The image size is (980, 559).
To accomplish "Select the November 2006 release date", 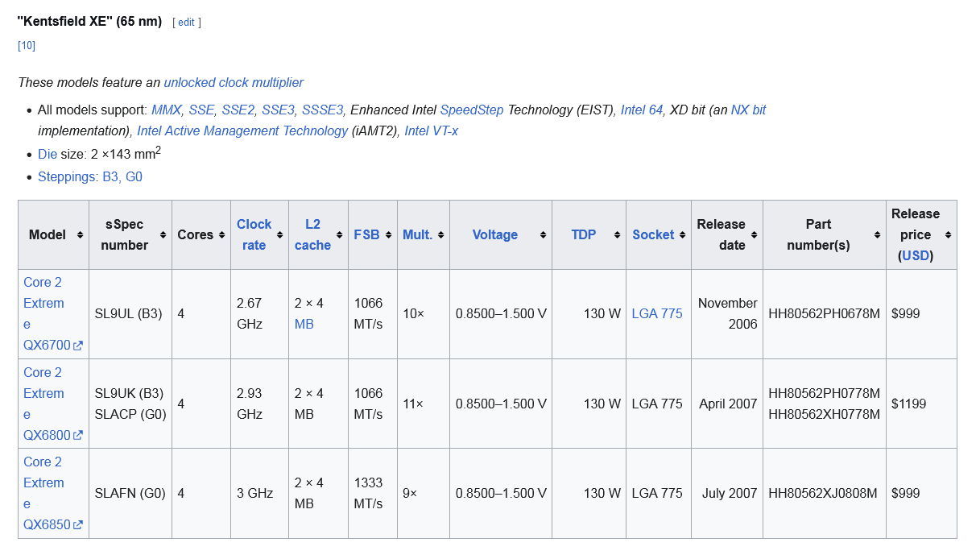I will [x=728, y=314].
